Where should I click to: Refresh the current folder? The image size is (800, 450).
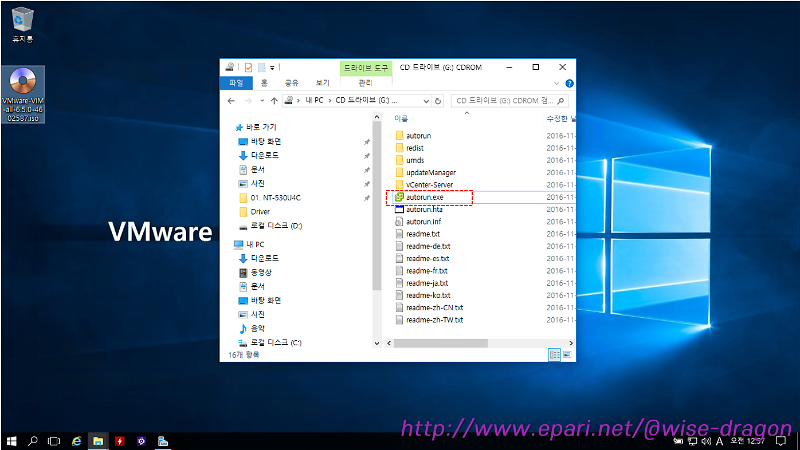[438, 101]
